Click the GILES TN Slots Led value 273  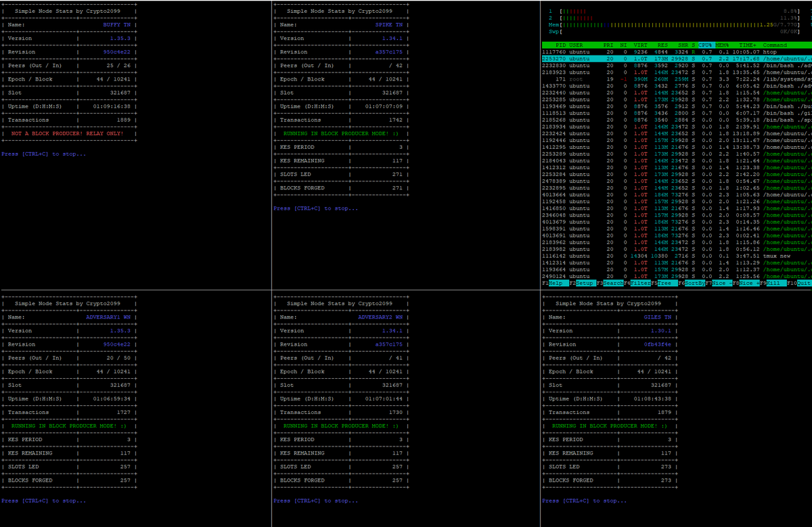(x=667, y=467)
